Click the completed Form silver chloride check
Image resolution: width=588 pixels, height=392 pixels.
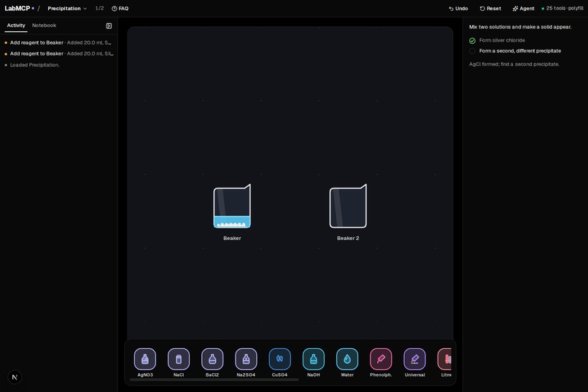[472, 40]
